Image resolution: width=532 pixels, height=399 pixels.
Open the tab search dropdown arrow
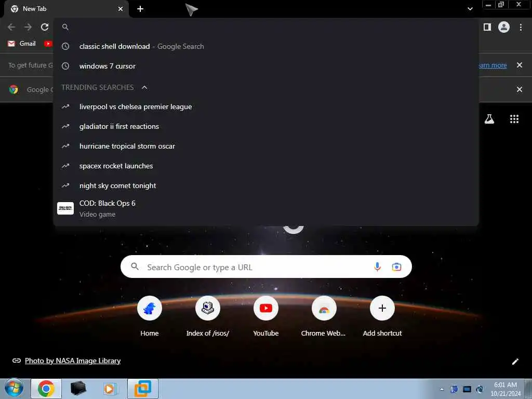click(470, 9)
